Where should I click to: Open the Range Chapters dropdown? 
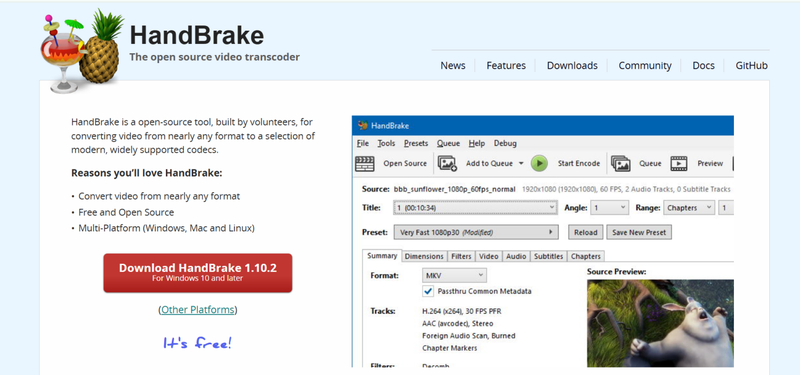click(x=688, y=208)
